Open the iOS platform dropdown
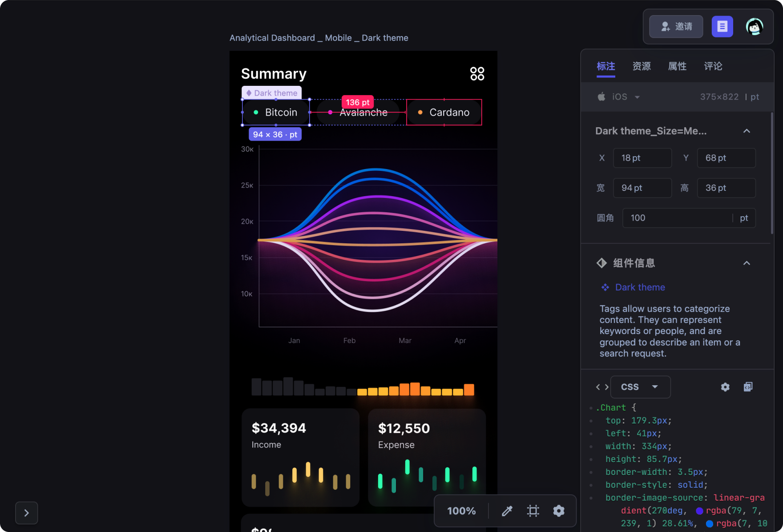 tap(619, 97)
